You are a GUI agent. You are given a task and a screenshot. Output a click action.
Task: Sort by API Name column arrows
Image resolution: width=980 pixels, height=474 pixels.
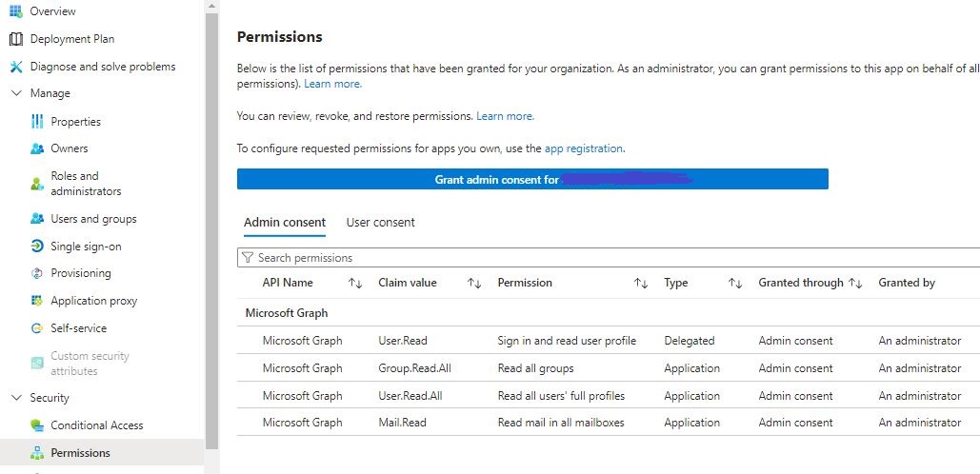(355, 283)
